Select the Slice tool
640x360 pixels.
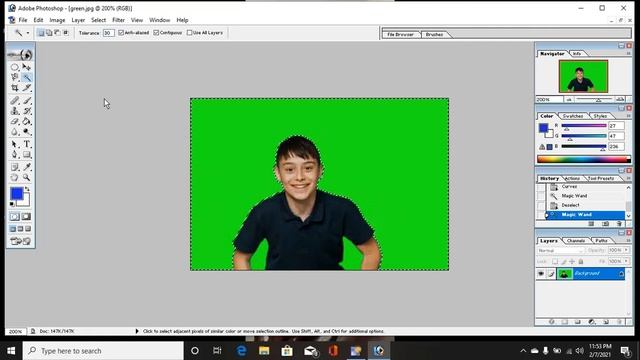tap(27, 88)
